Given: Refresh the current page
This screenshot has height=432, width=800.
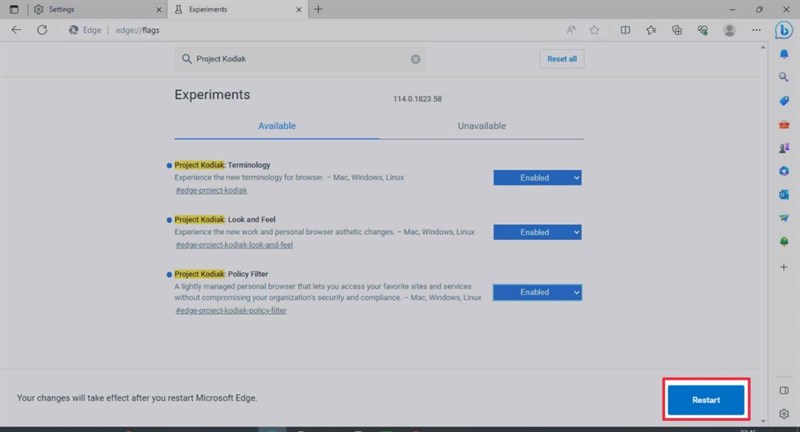Looking at the screenshot, I should pyautogui.click(x=42, y=30).
